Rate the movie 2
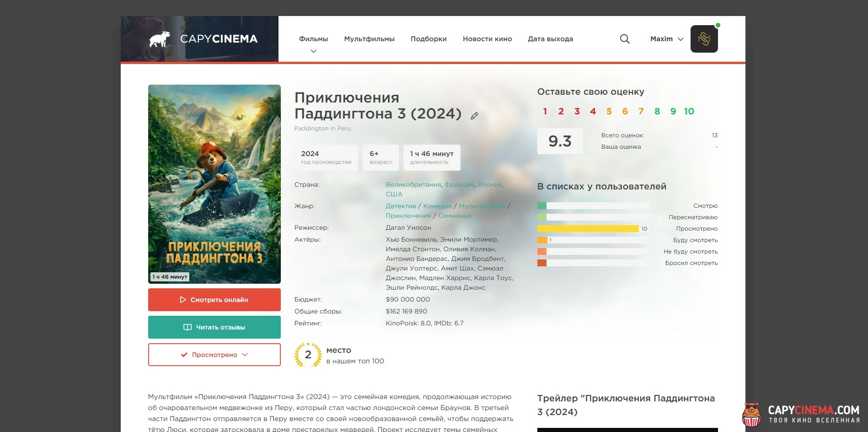 click(x=561, y=111)
